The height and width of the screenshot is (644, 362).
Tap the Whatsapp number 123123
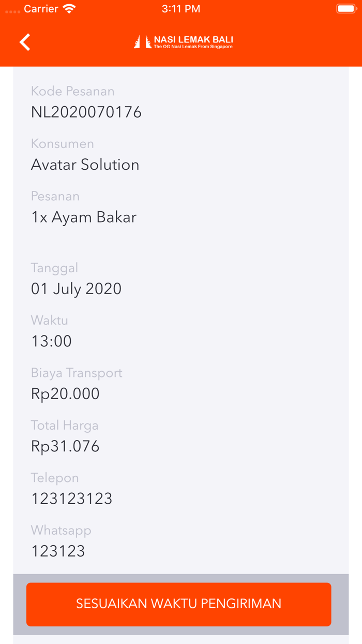(58, 551)
